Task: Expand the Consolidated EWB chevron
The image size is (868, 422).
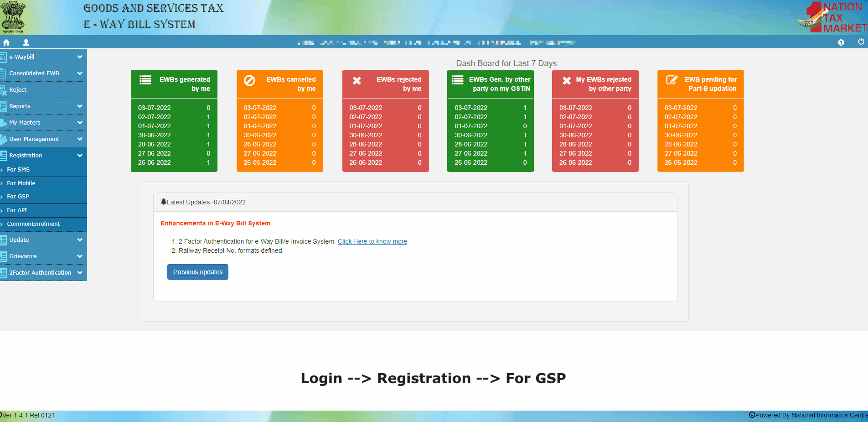Action: click(x=80, y=73)
